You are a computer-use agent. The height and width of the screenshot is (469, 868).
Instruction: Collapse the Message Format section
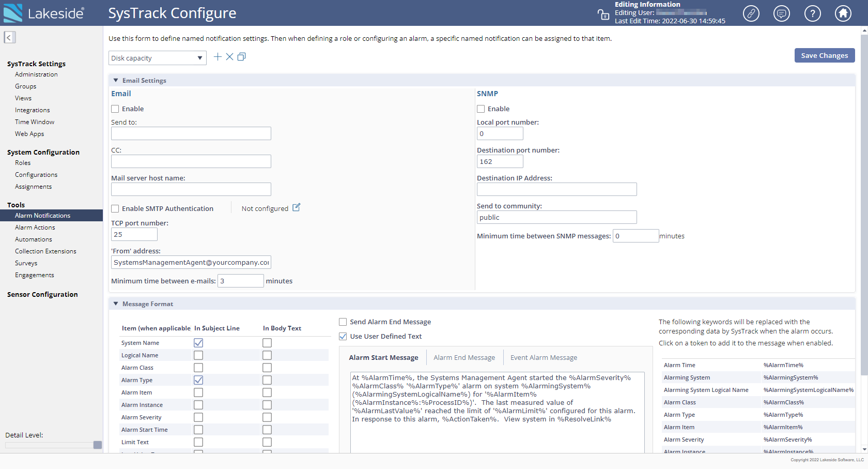(116, 304)
